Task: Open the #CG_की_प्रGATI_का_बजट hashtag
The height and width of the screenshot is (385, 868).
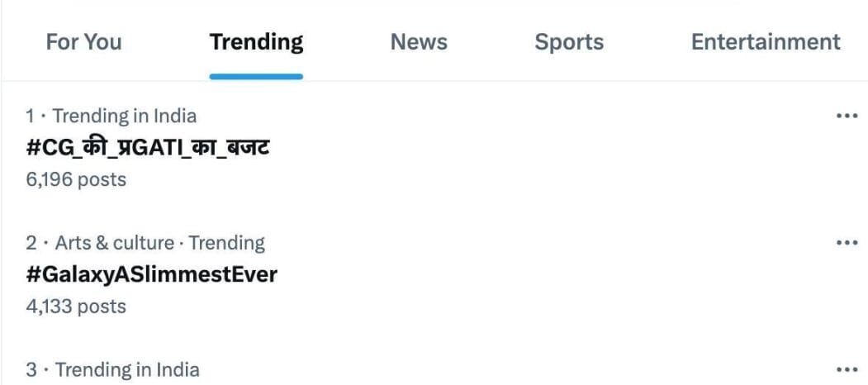Action: point(149,147)
